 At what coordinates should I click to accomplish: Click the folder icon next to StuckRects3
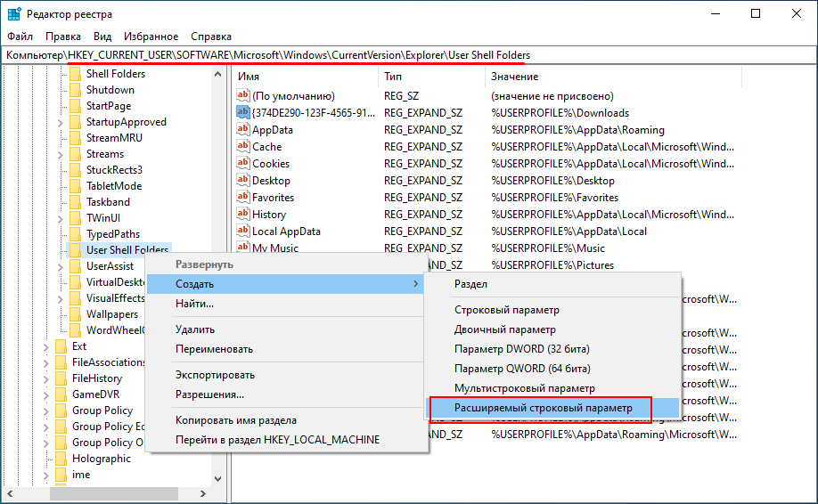tap(75, 169)
